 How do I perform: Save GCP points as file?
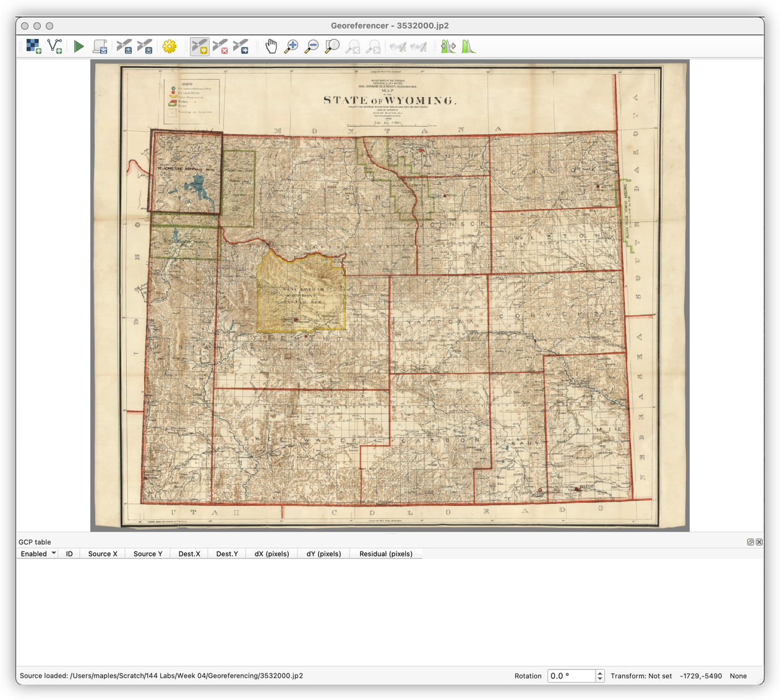pos(145,46)
